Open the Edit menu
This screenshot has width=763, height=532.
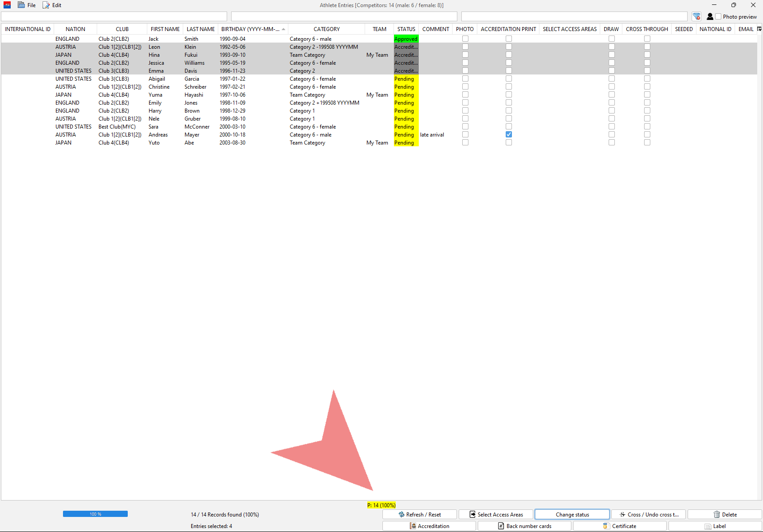pos(52,5)
